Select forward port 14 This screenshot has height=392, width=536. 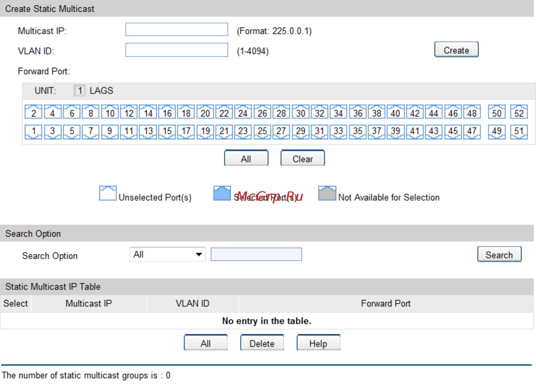coord(148,112)
